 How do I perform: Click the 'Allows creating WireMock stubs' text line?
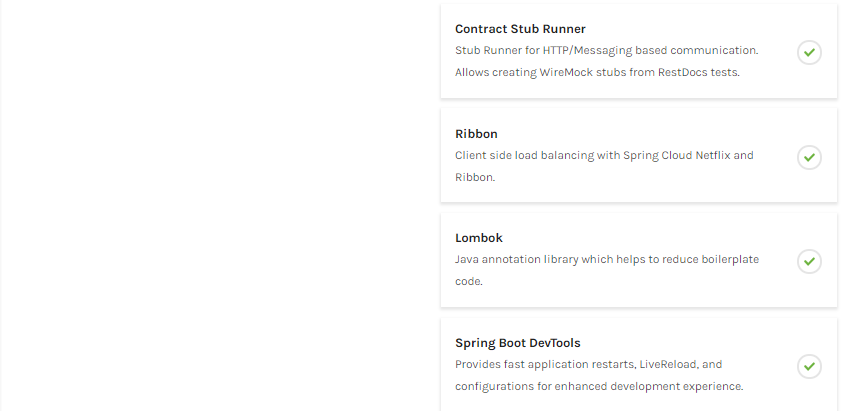coord(597,72)
